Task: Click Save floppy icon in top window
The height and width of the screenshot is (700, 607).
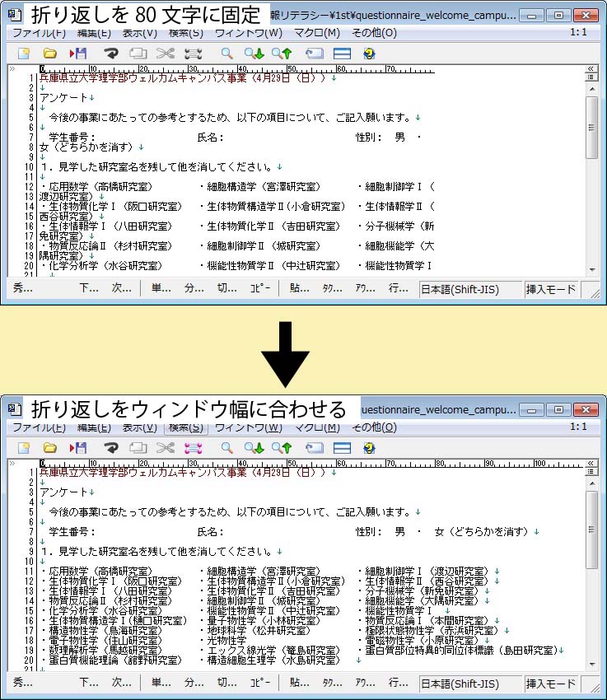Action: (78, 54)
